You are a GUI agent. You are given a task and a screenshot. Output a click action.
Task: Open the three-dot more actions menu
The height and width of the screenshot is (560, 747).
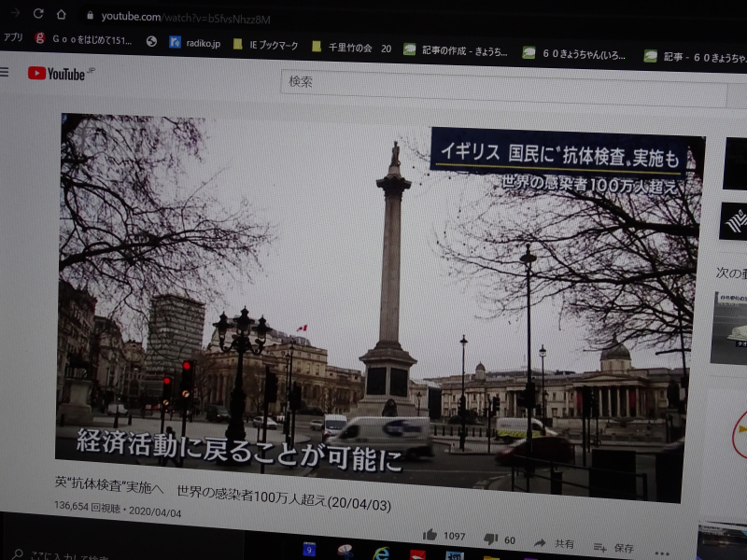662,553
